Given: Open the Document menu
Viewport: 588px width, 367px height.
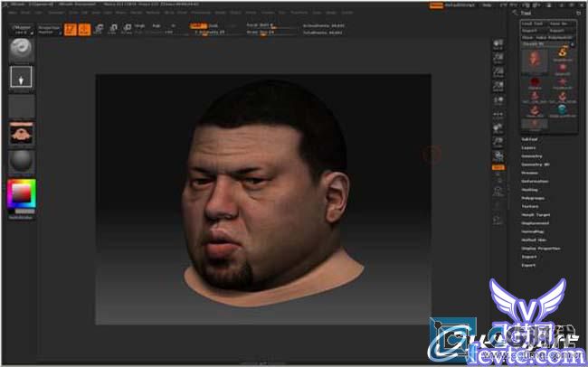Looking at the screenshot, I should (x=56, y=13).
